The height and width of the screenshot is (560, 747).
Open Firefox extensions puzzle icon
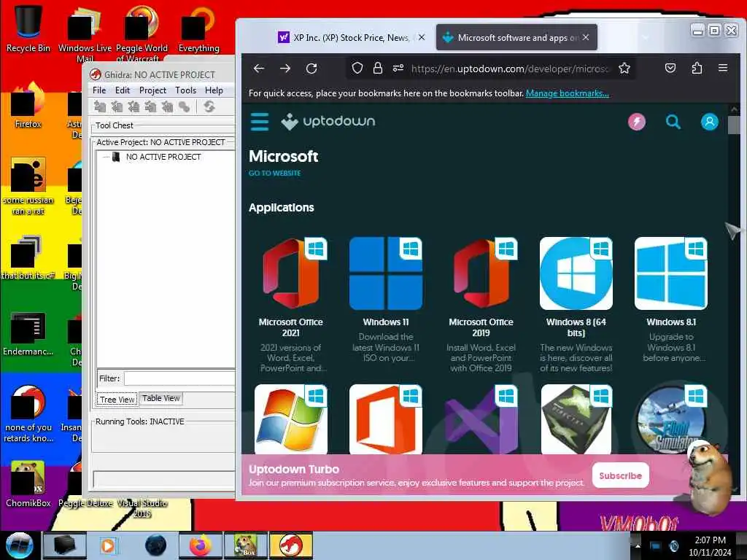pyautogui.click(x=697, y=68)
